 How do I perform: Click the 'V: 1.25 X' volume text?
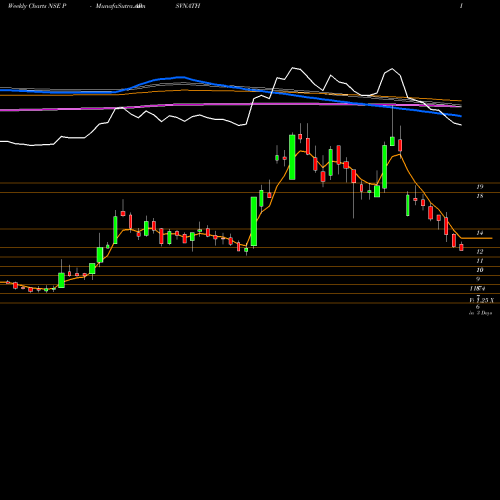coord(482,300)
